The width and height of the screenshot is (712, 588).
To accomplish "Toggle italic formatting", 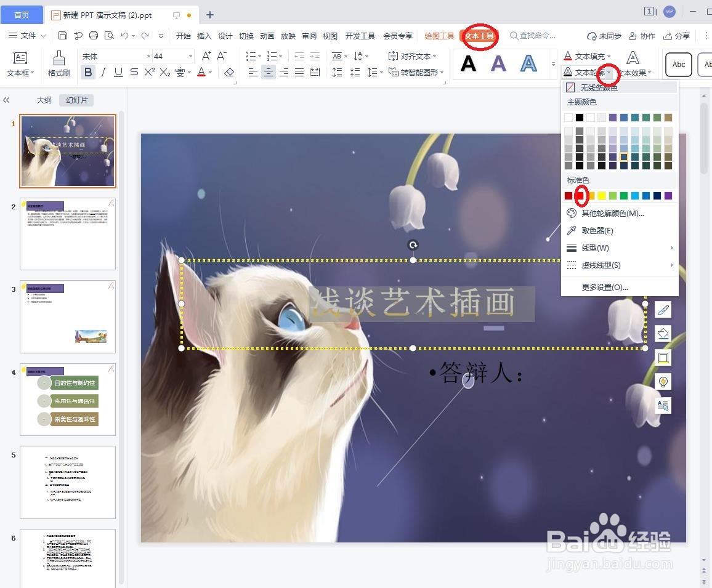I will point(103,72).
